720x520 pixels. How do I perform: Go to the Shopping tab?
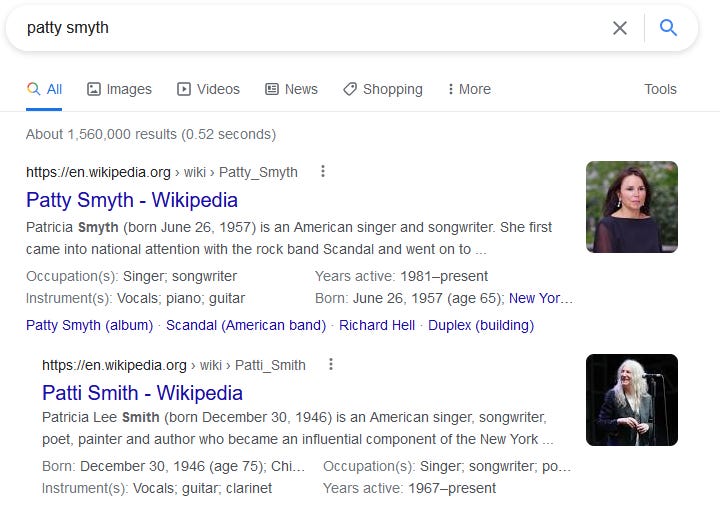coord(382,89)
